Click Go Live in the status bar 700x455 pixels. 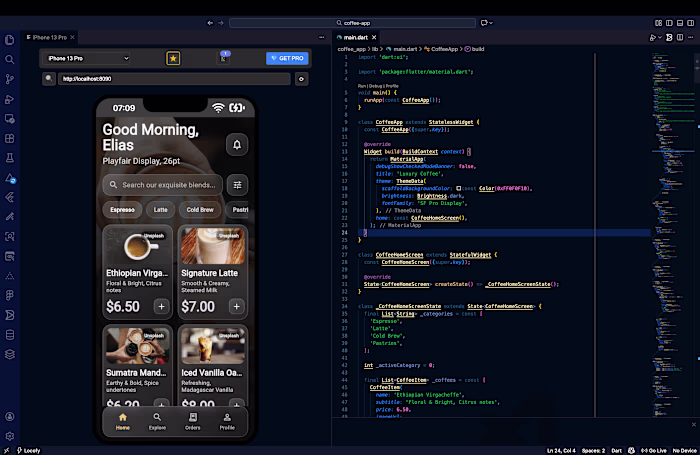point(654,451)
